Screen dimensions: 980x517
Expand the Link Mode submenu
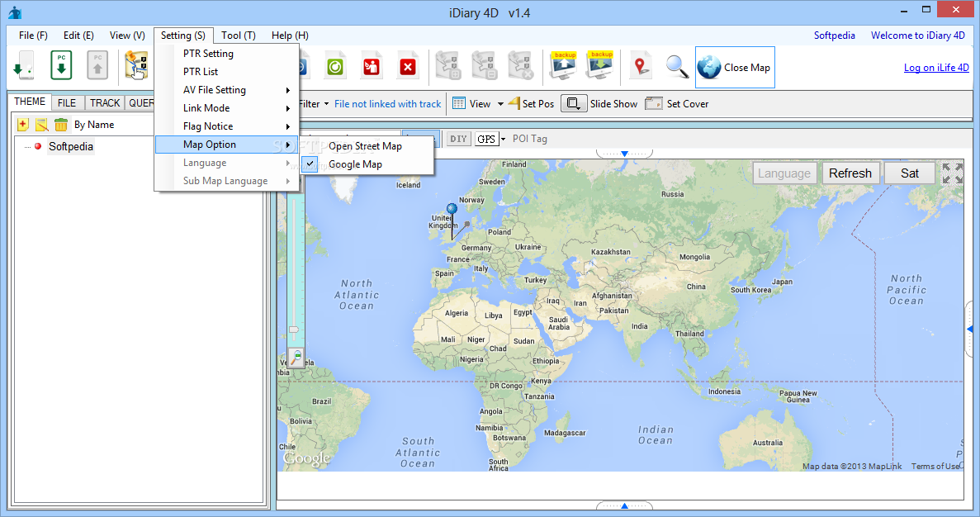(x=227, y=108)
